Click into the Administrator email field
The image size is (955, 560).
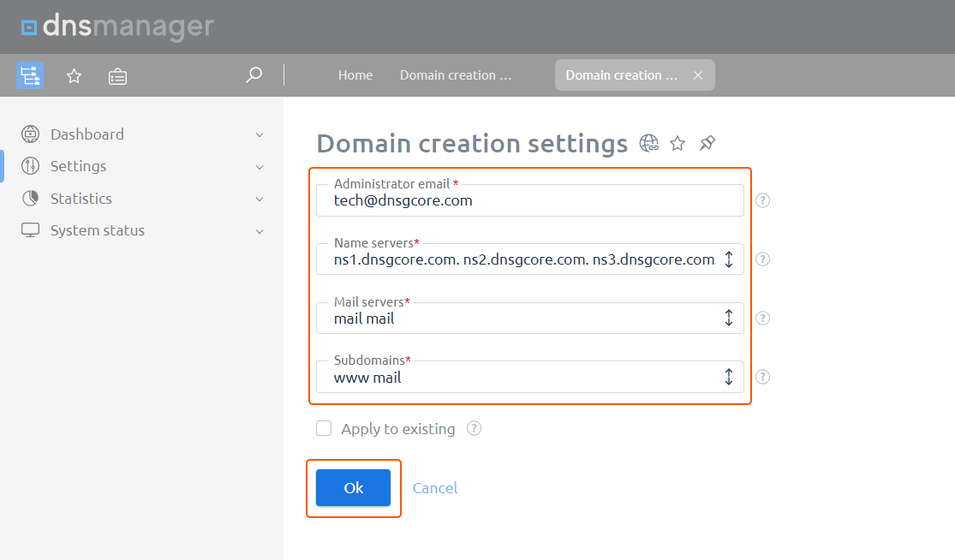point(530,200)
